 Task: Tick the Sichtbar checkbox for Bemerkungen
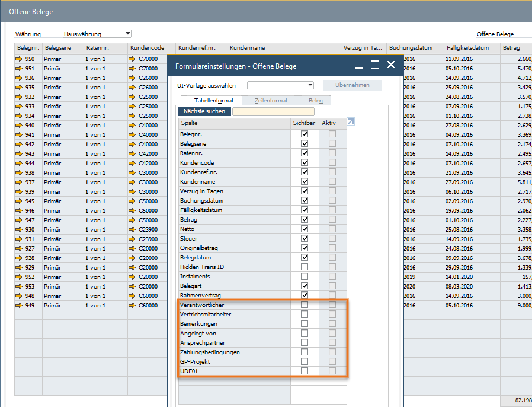[x=305, y=324]
